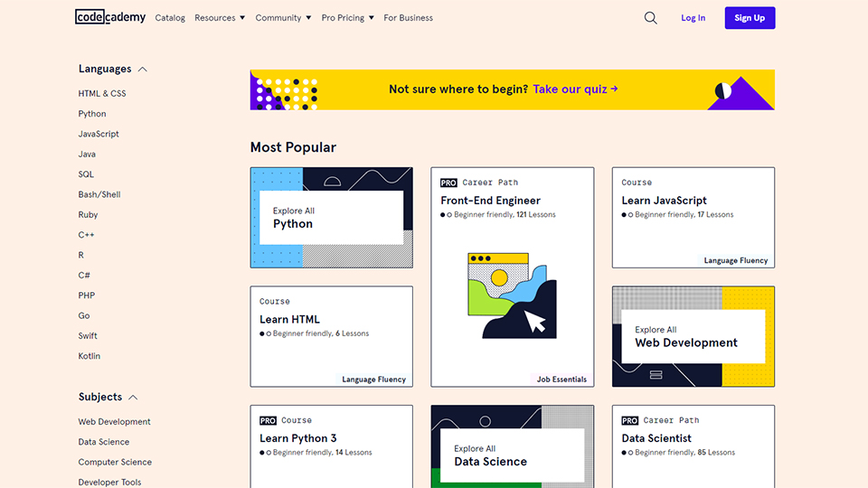
Task: Select Swift in the sidebar
Action: click(88, 336)
